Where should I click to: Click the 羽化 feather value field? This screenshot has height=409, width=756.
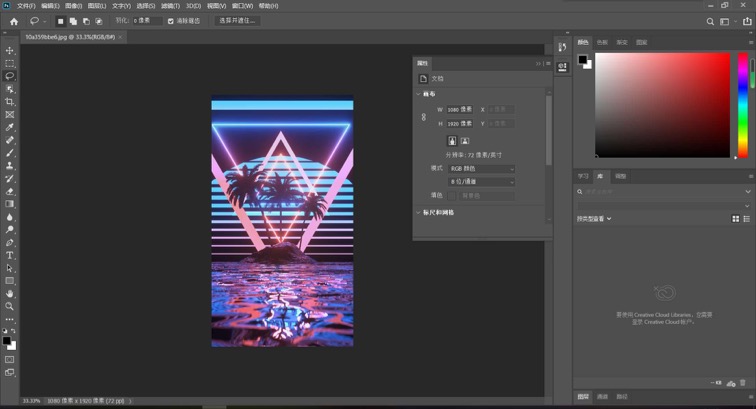(x=147, y=21)
